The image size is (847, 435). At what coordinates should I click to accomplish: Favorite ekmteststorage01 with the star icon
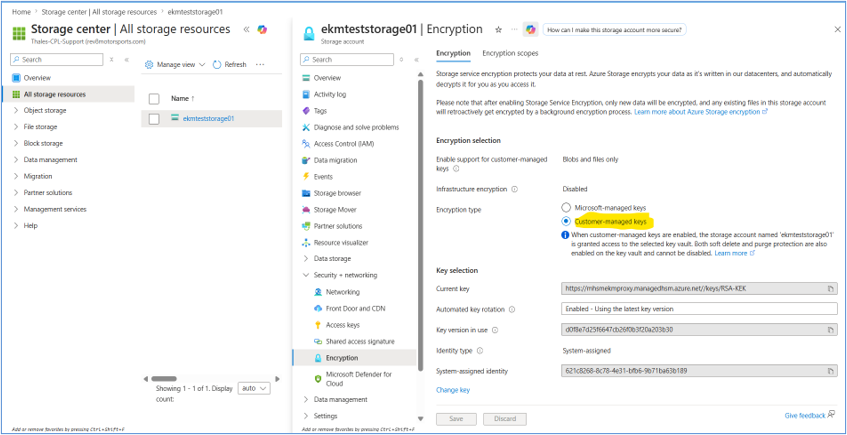499,30
